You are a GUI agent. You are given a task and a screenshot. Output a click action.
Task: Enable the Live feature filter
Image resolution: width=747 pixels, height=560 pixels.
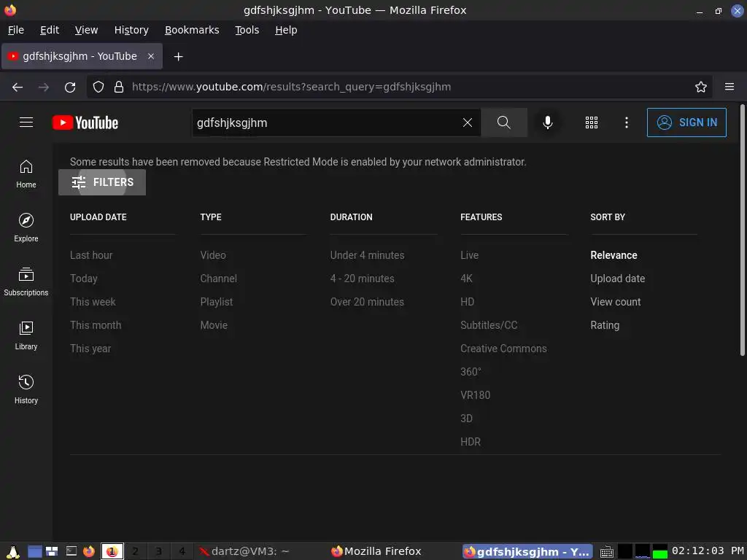click(x=469, y=255)
